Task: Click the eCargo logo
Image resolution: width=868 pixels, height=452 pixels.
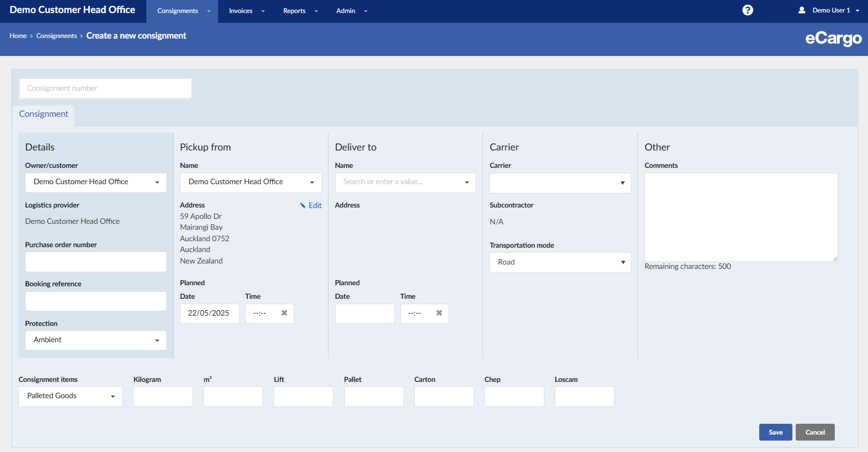Action: coord(833,39)
